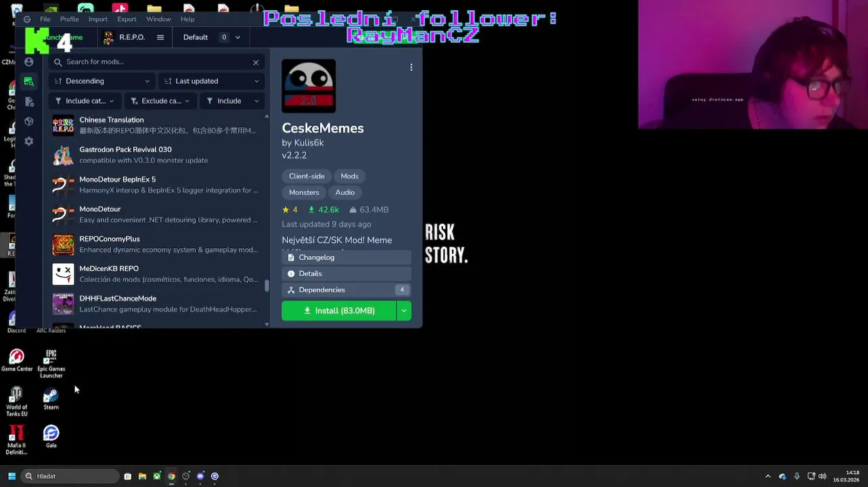Switch to Chrome in the taskbar
The width and height of the screenshot is (868, 487).
coord(171,476)
